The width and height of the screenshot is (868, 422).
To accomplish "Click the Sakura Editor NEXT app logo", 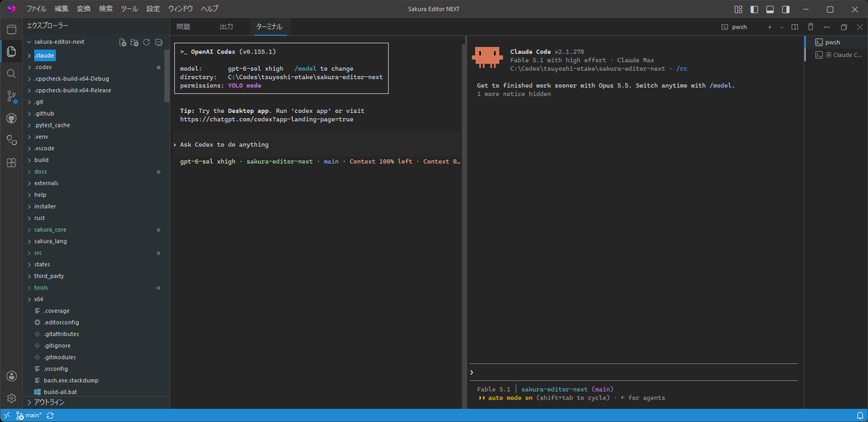I will (x=11, y=9).
